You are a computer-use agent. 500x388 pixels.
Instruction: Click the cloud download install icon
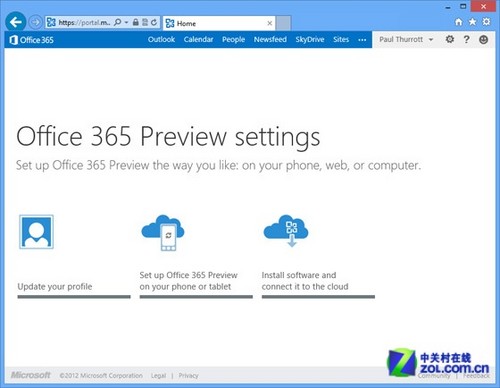click(286, 231)
